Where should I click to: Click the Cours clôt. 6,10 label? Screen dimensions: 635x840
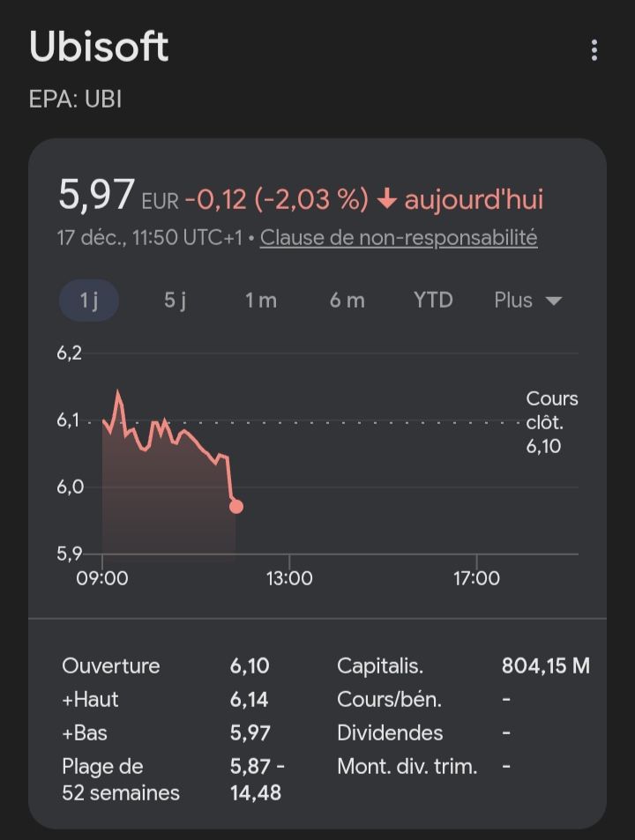click(551, 422)
